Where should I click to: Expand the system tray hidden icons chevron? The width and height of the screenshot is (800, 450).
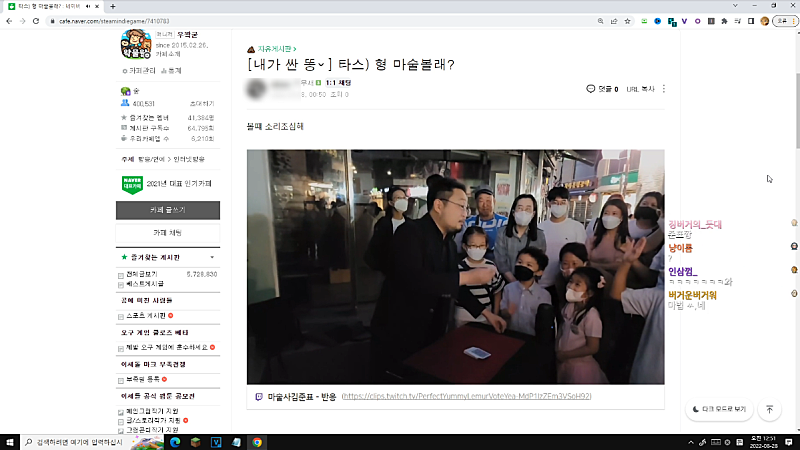coord(691,442)
